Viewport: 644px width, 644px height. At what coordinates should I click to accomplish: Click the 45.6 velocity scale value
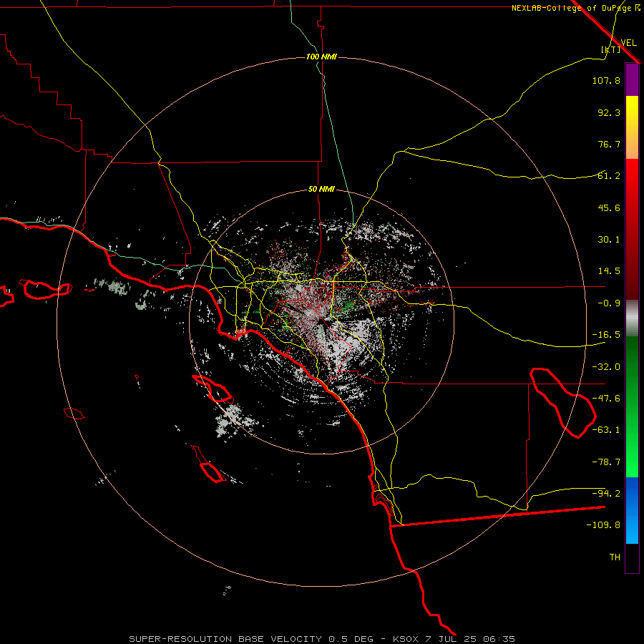(x=609, y=208)
